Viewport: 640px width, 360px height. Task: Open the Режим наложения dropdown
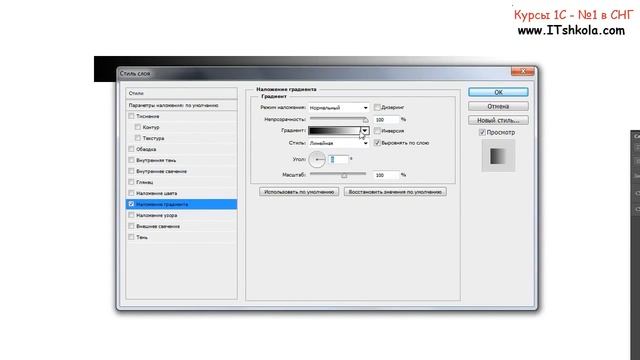[x=339, y=108]
